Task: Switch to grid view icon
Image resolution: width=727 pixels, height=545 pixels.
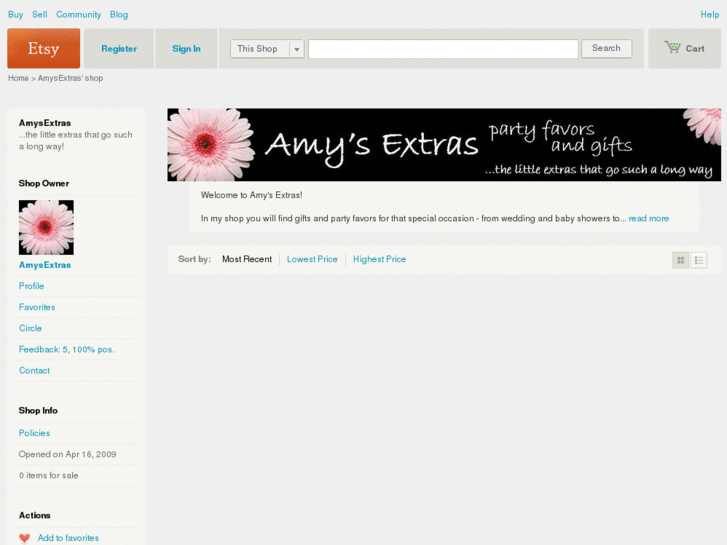Action: [x=680, y=260]
